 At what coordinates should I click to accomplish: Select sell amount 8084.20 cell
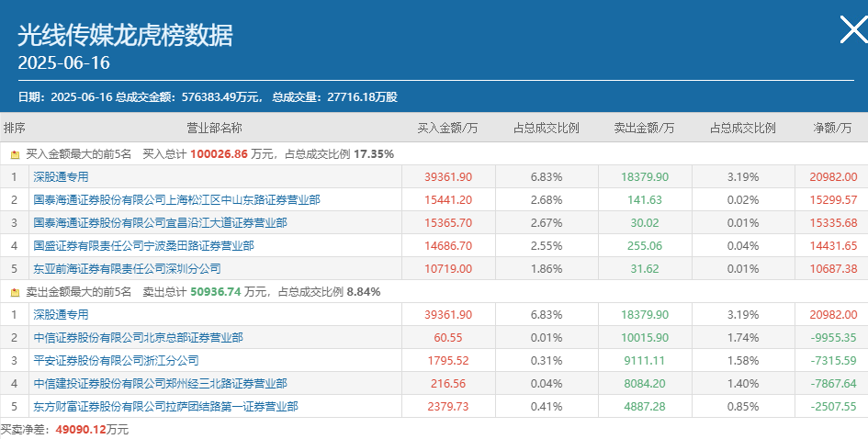[x=645, y=384]
